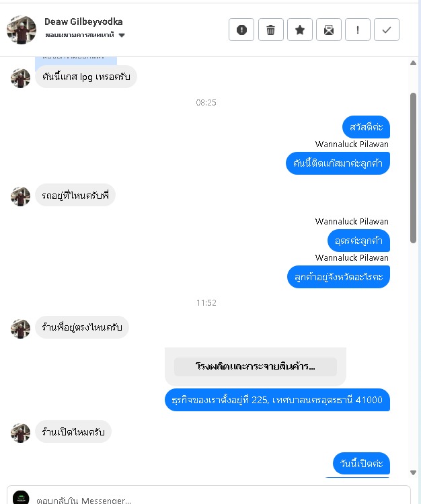Mark conversation as spam with the circled exclamation icon
421x504 pixels.
click(x=241, y=30)
